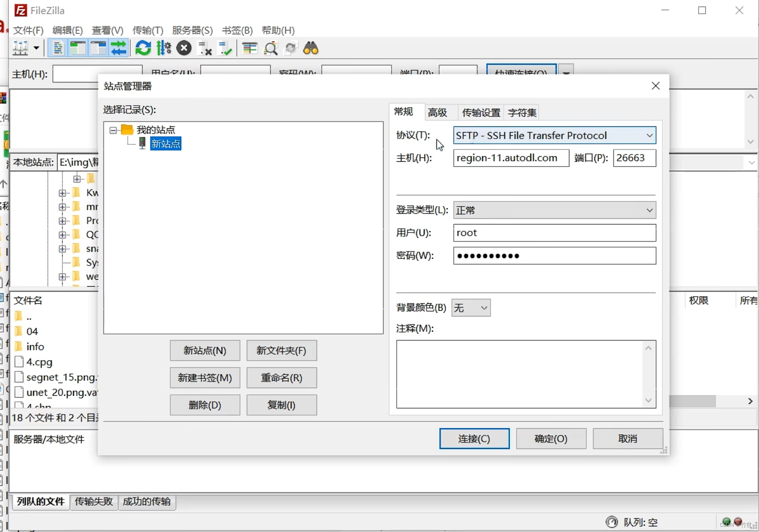
Task: Click the 新建书签(M) button
Action: [x=205, y=378]
